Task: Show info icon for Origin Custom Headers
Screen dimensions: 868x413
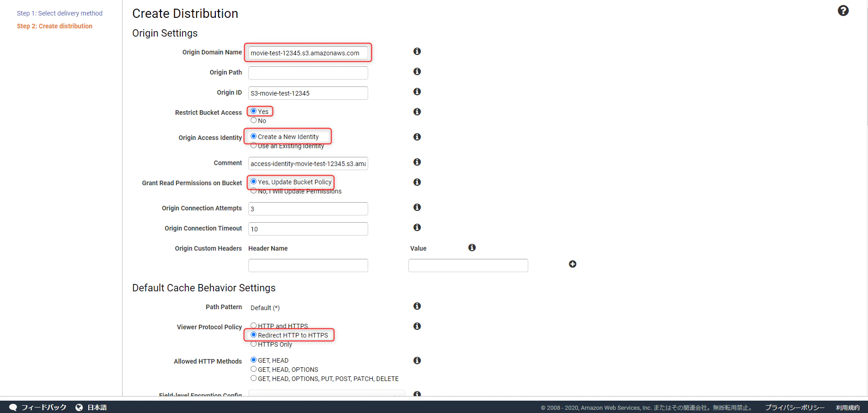Action: (x=472, y=247)
